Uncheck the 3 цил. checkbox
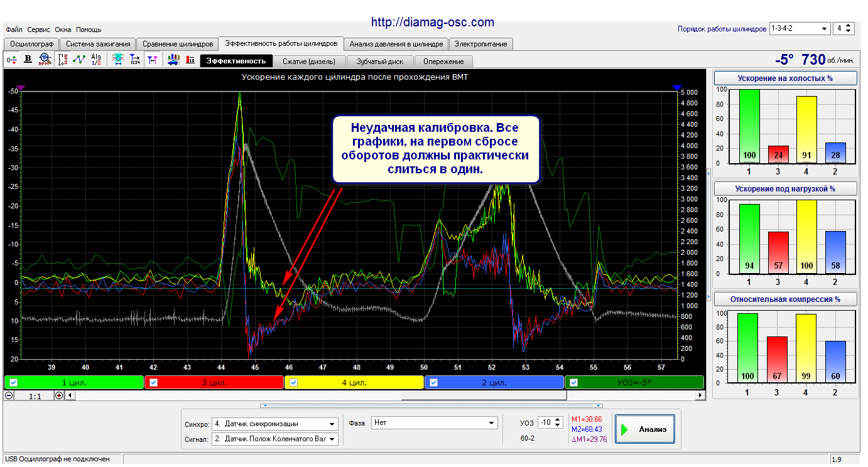 pos(153,382)
